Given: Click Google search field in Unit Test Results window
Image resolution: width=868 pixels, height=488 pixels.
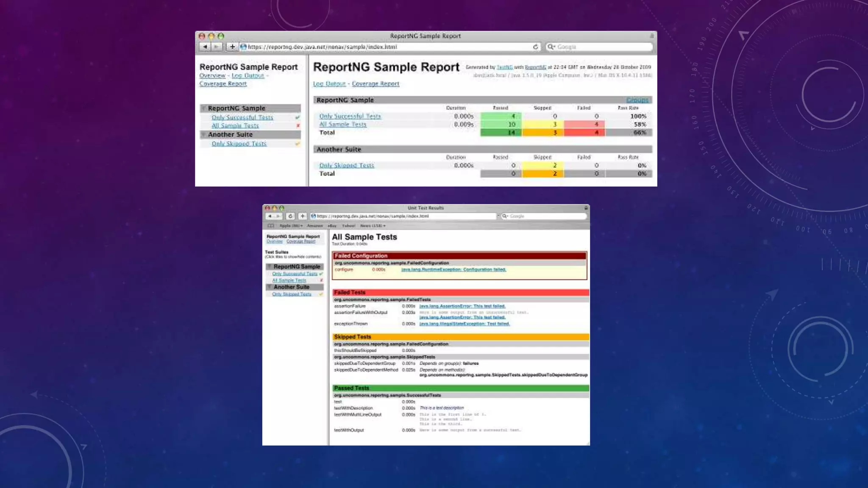Looking at the screenshot, I should tap(544, 216).
